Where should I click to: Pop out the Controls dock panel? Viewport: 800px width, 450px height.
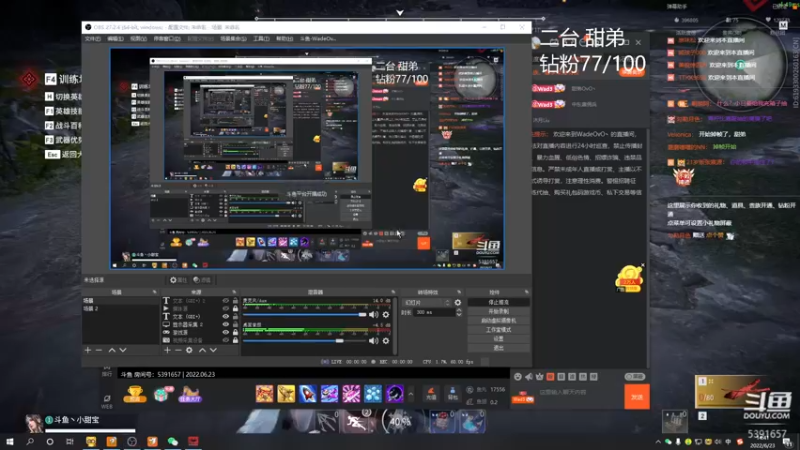tap(526, 292)
